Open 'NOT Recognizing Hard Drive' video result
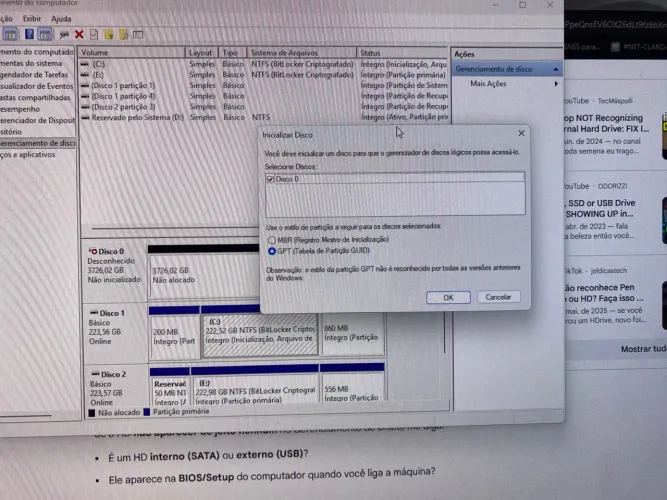Image resolution: width=667 pixels, height=500 pixels. pyautogui.click(x=606, y=123)
